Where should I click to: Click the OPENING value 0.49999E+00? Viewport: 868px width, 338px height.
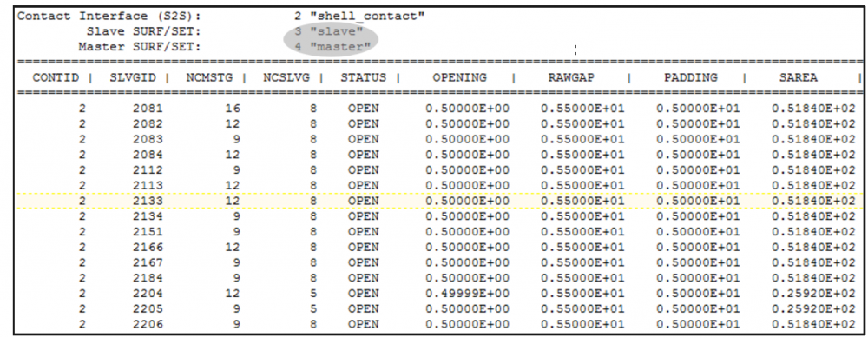pyautogui.click(x=467, y=293)
